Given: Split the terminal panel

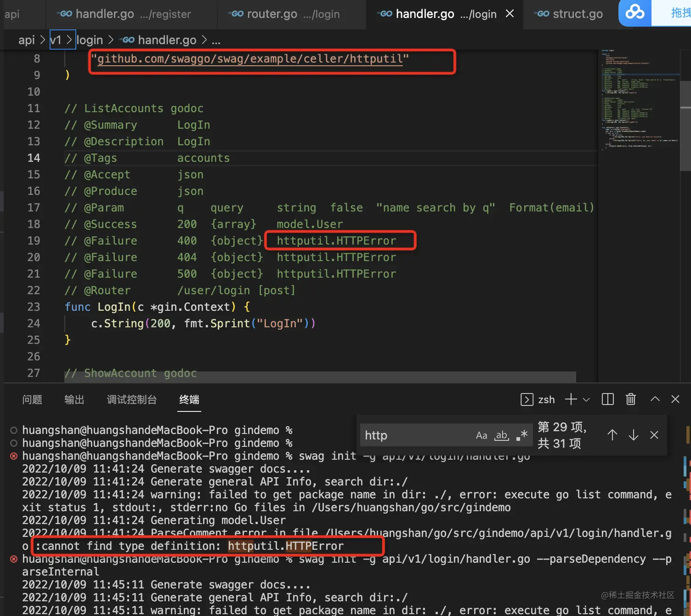Looking at the screenshot, I should pos(608,399).
